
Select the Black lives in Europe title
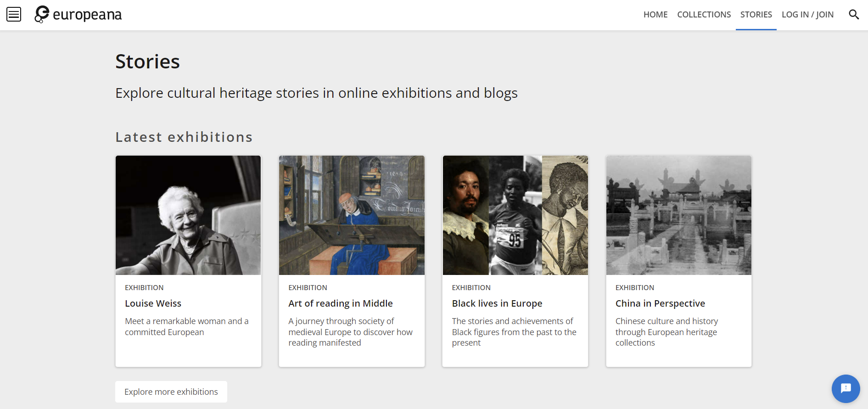[497, 303]
